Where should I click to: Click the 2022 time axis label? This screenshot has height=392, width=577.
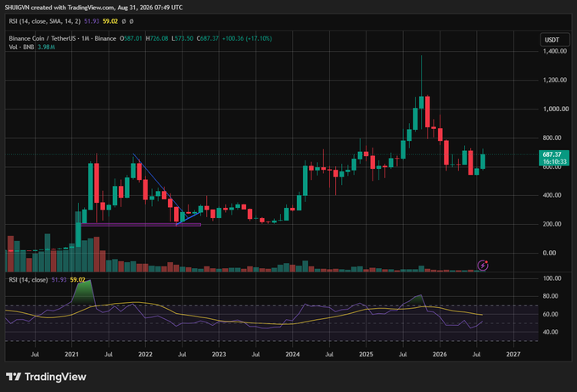[x=145, y=354]
